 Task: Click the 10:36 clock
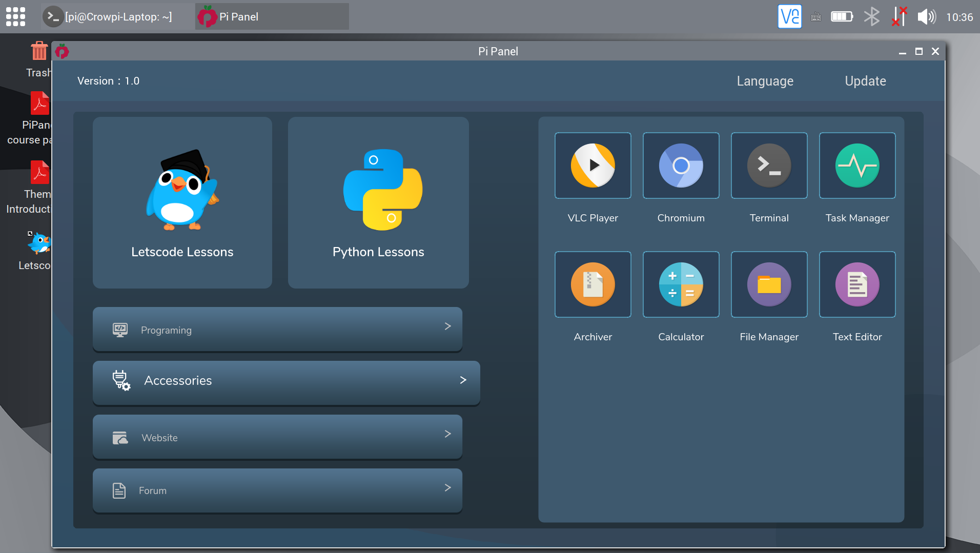959,17
